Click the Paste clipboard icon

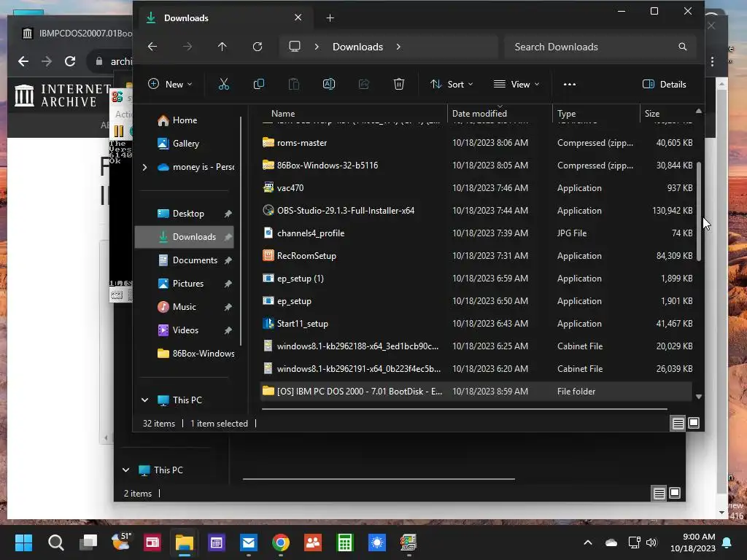coord(294,85)
